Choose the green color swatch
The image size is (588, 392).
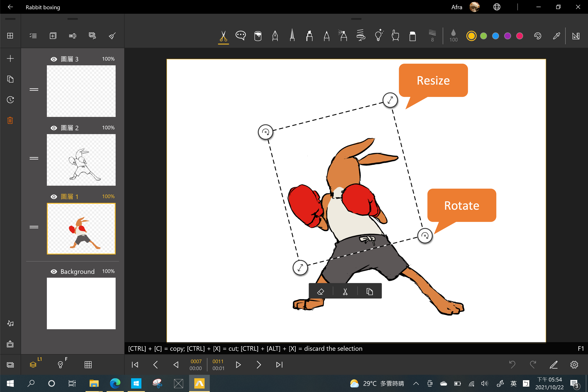click(483, 36)
